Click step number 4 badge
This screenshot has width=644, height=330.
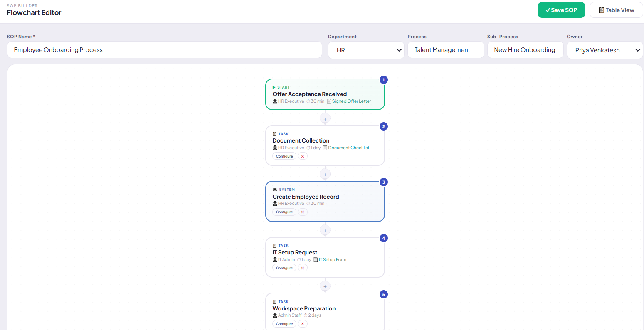click(x=384, y=238)
